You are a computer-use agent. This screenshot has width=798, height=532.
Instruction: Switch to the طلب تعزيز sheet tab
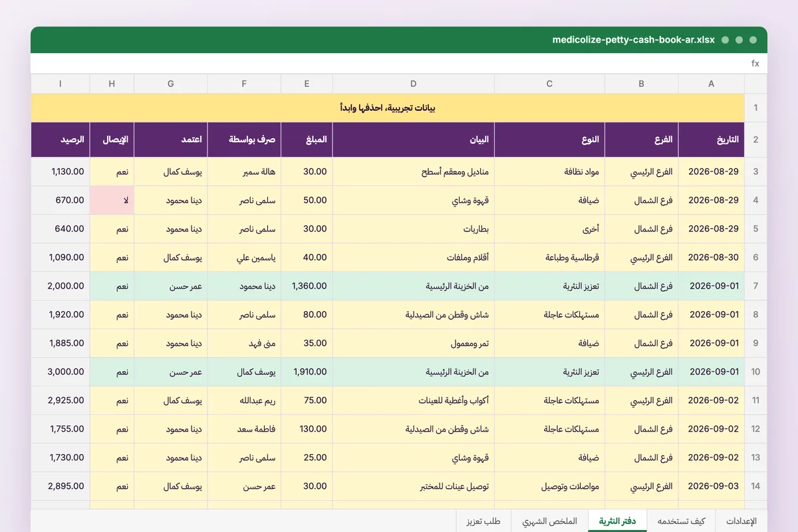click(483, 521)
